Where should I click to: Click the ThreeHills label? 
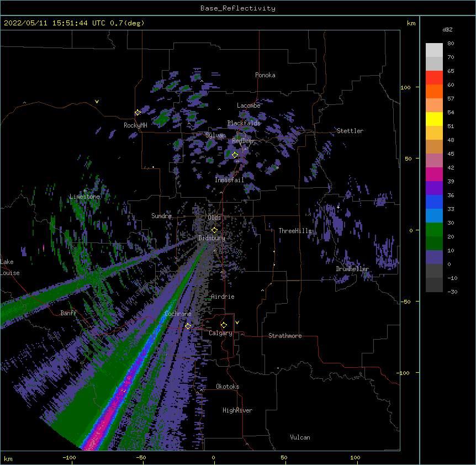tap(295, 231)
